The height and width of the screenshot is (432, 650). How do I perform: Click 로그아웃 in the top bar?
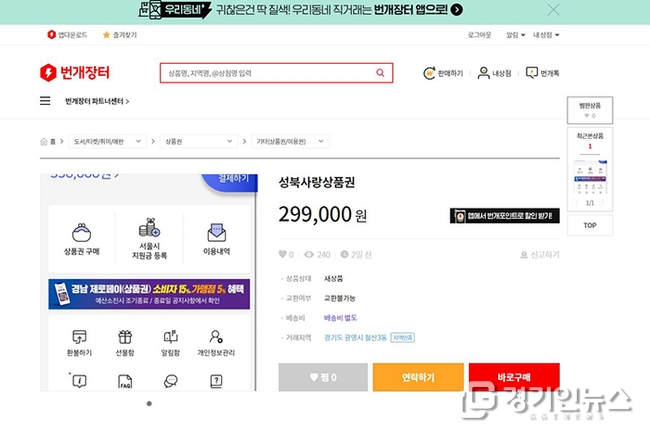click(x=479, y=35)
